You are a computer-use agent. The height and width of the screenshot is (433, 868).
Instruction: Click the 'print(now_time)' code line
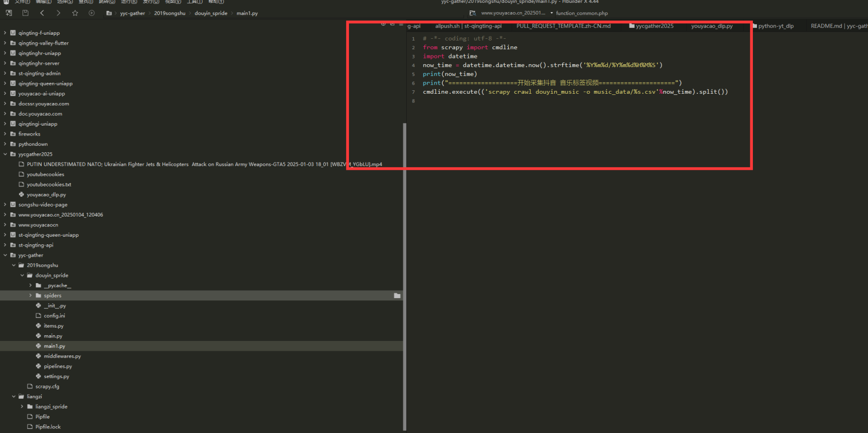[x=450, y=74]
